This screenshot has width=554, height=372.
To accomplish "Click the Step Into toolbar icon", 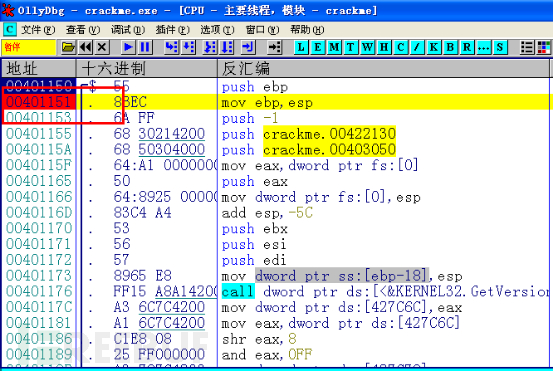I will (x=172, y=47).
